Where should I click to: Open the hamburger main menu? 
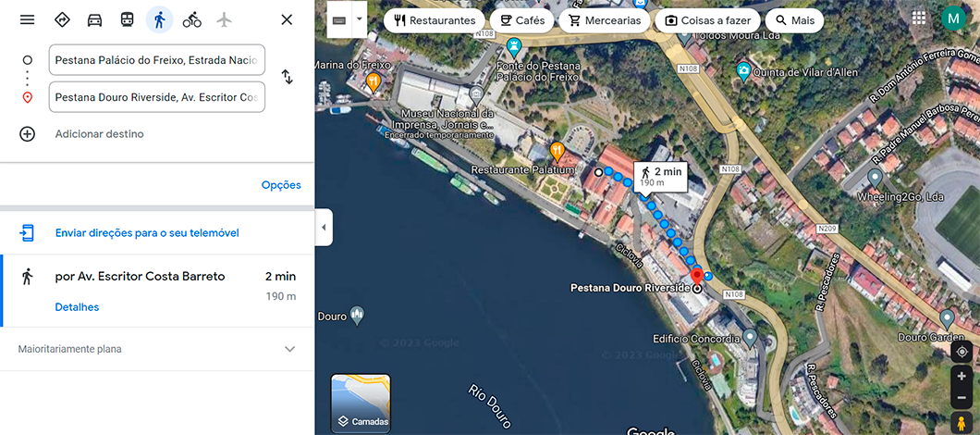27,19
